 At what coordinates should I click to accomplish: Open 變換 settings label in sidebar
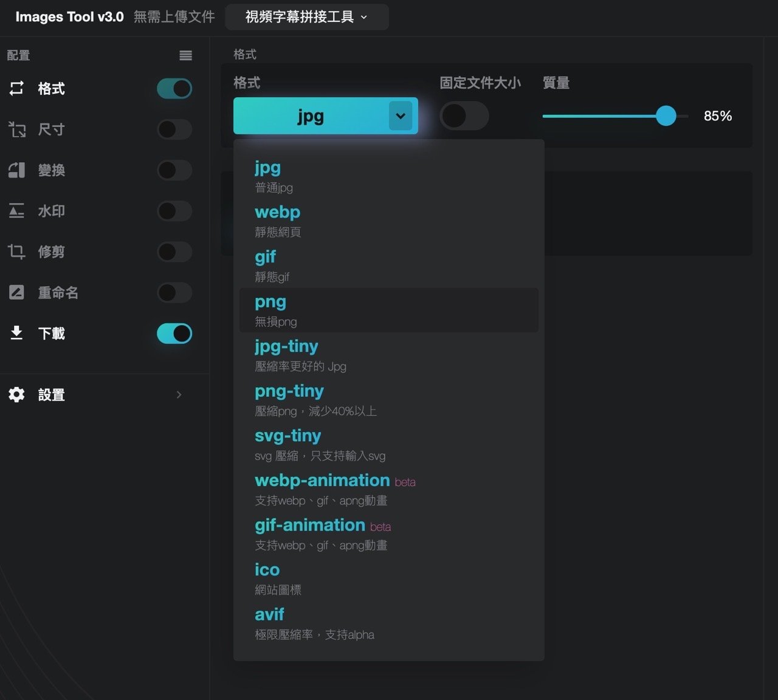pos(52,170)
